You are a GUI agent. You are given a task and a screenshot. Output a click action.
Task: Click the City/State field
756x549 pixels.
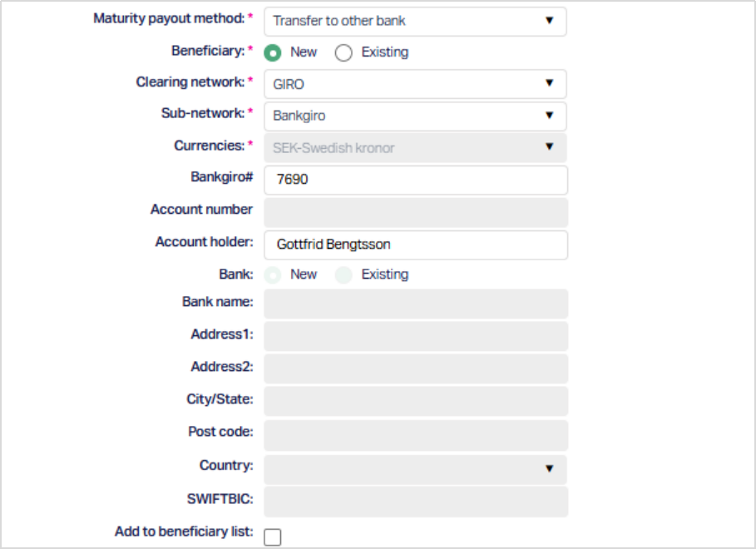pos(415,401)
